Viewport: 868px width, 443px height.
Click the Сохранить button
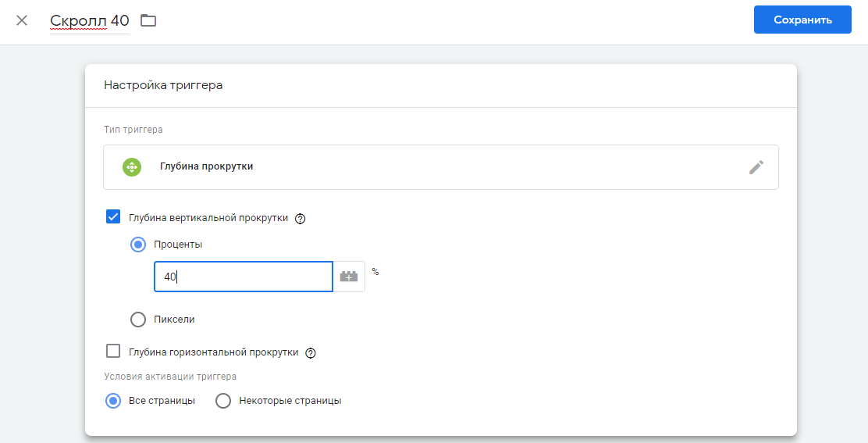(x=802, y=20)
